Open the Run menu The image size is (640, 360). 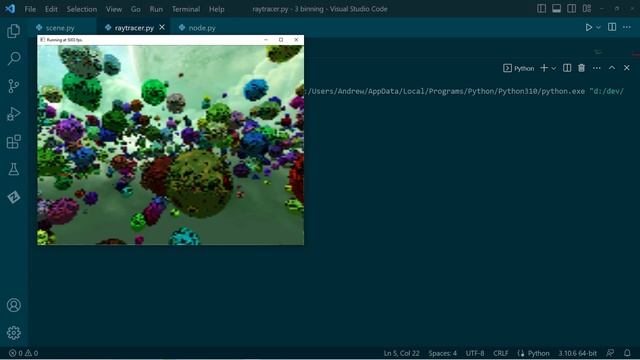(x=156, y=9)
